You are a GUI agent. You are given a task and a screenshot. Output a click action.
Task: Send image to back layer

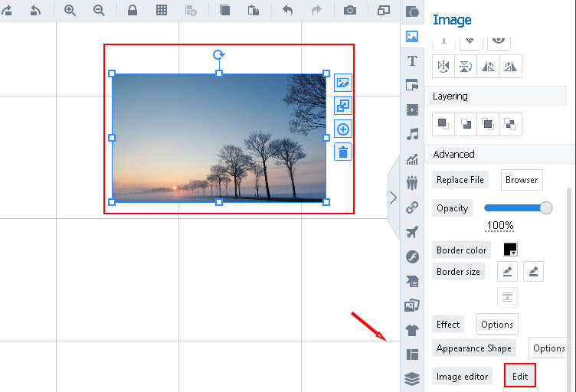[x=466, y=125]
